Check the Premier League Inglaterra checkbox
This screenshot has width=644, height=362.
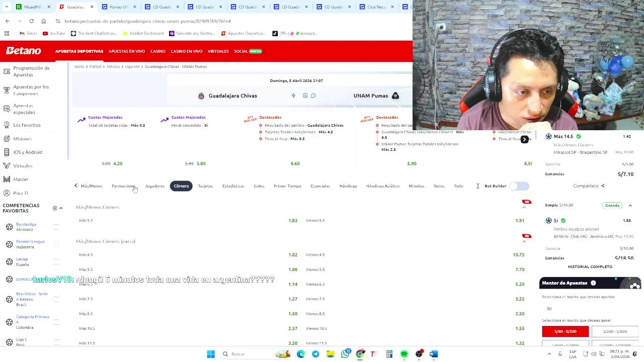[56, 244]
